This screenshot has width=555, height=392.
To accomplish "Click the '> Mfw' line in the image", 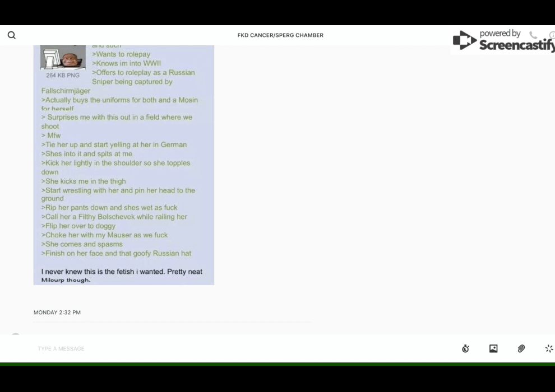I will (51, 136).
